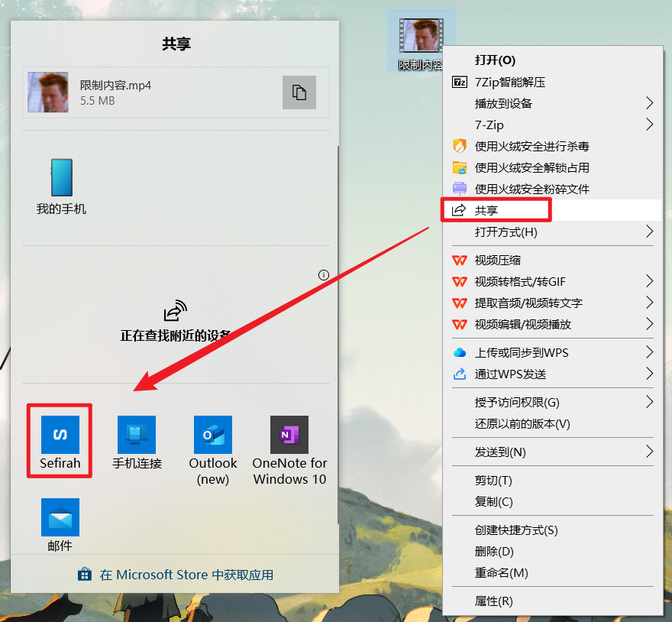This screenshot has width=672, height=622.
Task: Click the copy file icon in share panel
Action: (x=299, y=92)
